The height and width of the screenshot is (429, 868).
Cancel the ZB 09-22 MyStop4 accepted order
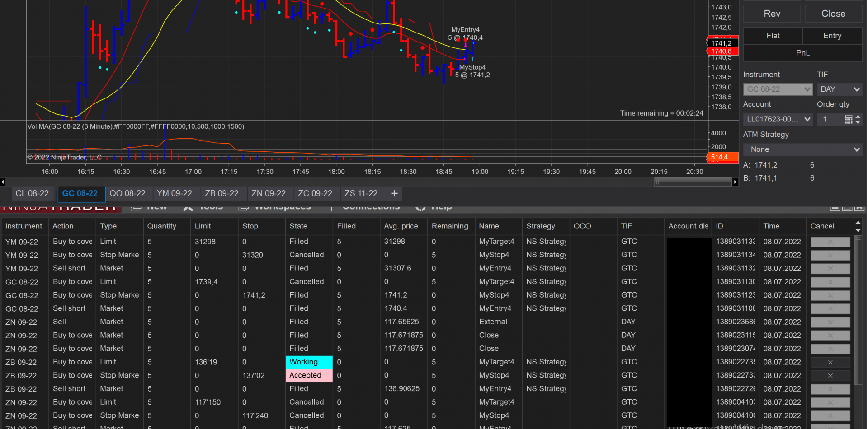click(x=830, y=376)
